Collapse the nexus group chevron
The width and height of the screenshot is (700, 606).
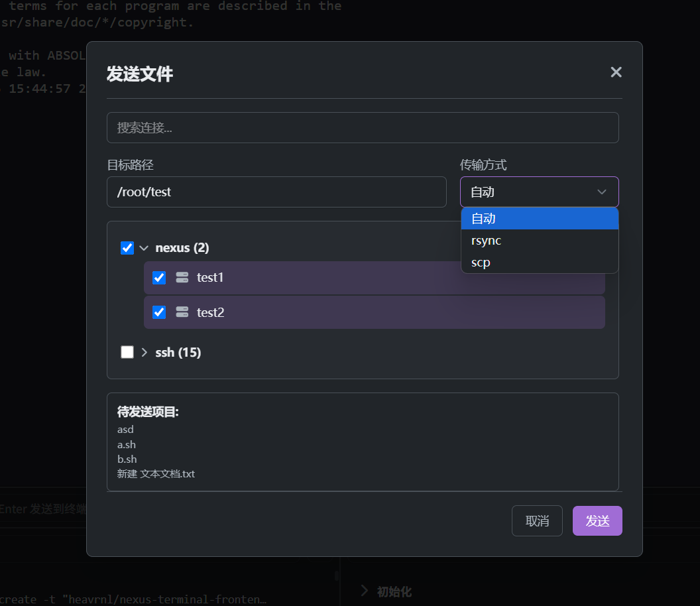coord(144,248)
